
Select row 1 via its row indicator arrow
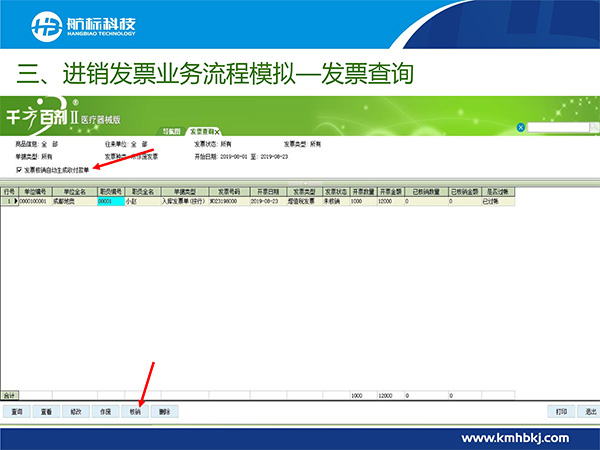click(x=16, y=201)
